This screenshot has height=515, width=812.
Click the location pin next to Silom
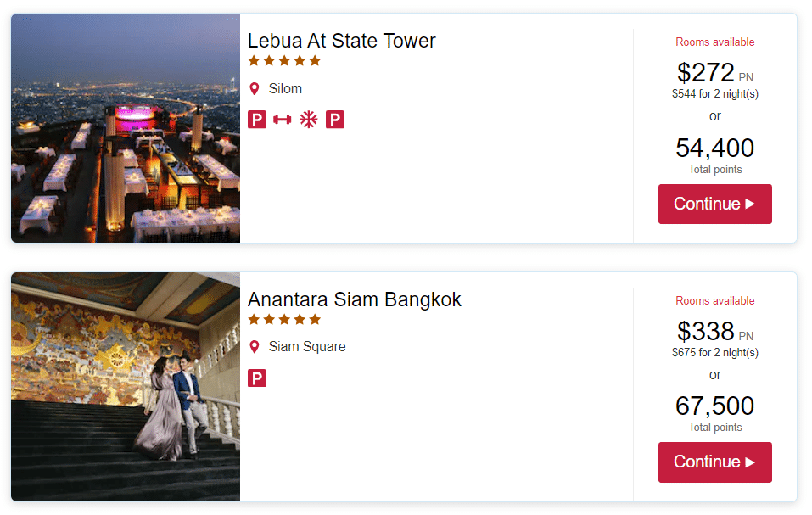pos(254,89)
